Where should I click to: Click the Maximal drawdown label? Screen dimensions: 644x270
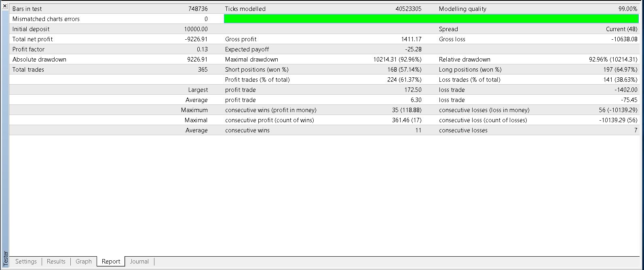click(251, 60)
